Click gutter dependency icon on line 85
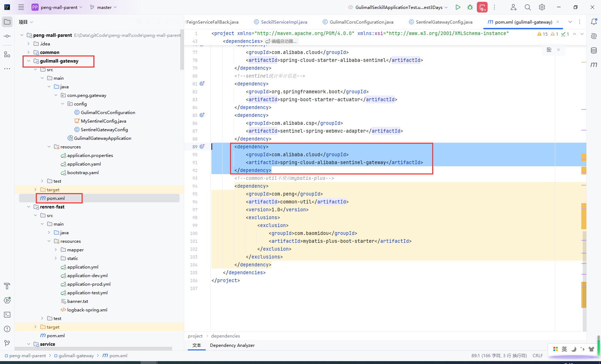Viewport: 601px width, 364px height. click(x=202, y=115)
